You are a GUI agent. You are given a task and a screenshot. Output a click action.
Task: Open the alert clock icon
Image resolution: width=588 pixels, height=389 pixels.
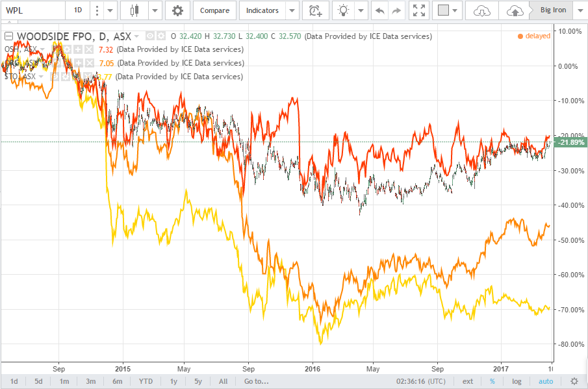pyautogui.click(x=315, y=10)
